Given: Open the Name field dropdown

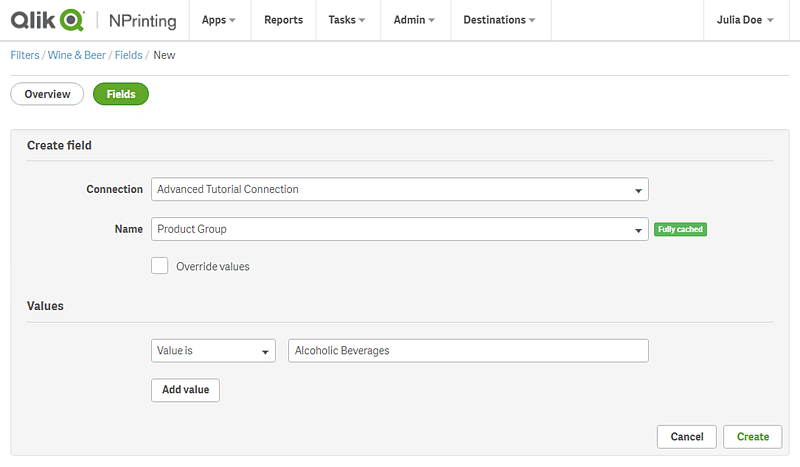Looking at the screenshot, I should pyautogui.click(x=399, y=229).
